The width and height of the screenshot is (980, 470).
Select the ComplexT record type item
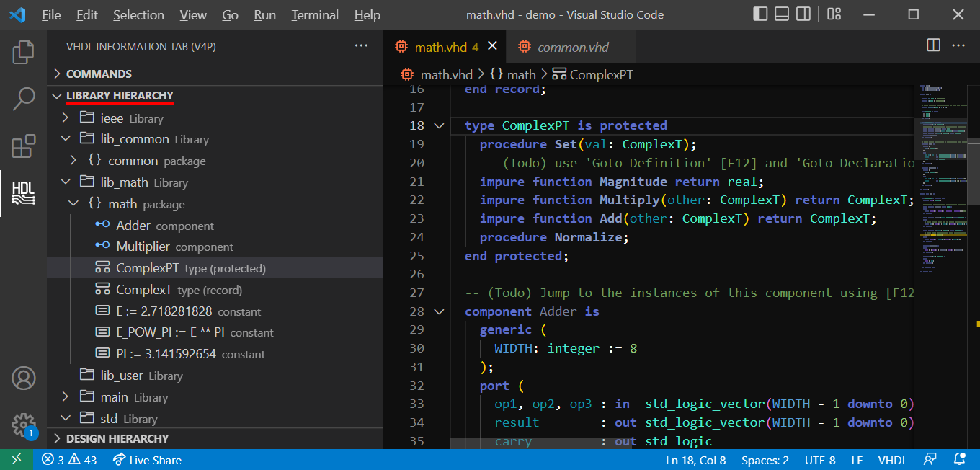coord(215,290)
